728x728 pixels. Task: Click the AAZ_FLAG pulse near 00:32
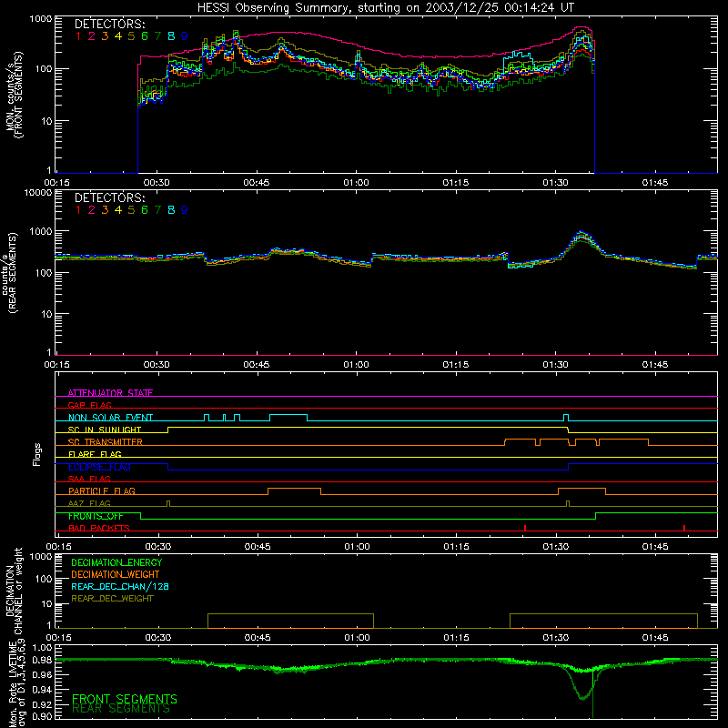(168, 504)
